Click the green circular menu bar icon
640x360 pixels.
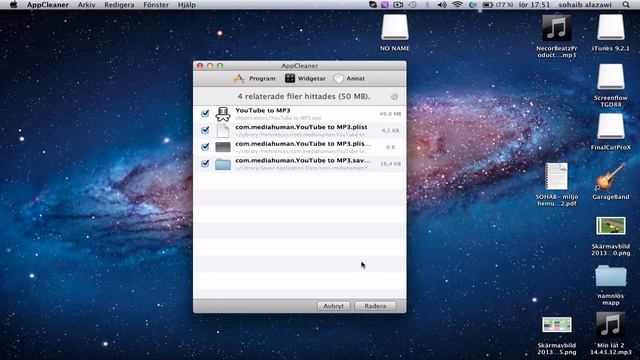pyautogui.click(x=473, y=5)
